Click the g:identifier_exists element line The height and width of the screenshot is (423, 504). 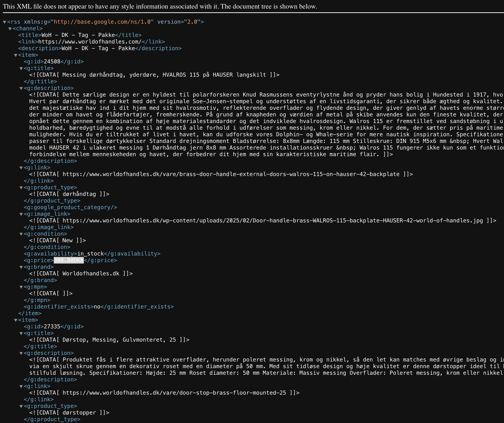pos(99,307)
